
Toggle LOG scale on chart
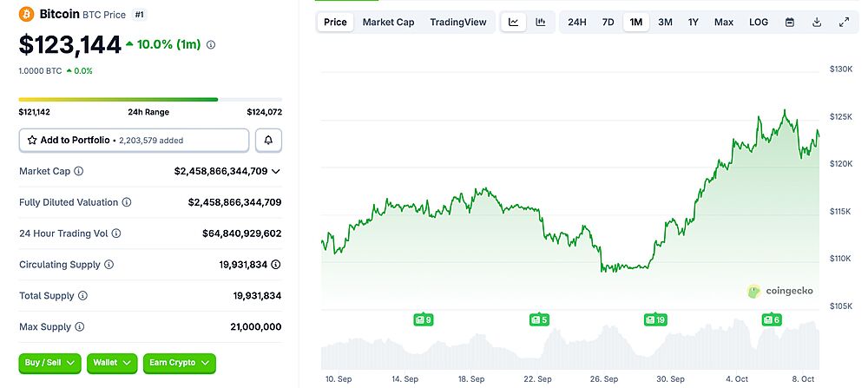[759, 22]
